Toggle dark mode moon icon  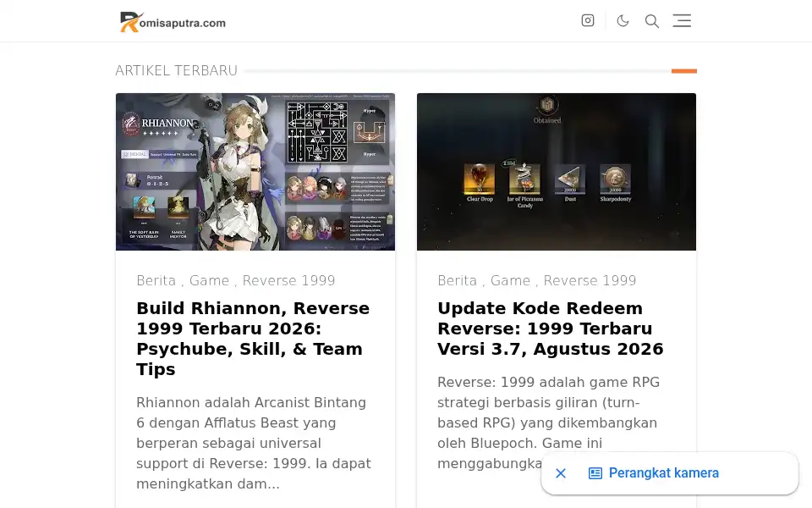(x=623, y=20)
